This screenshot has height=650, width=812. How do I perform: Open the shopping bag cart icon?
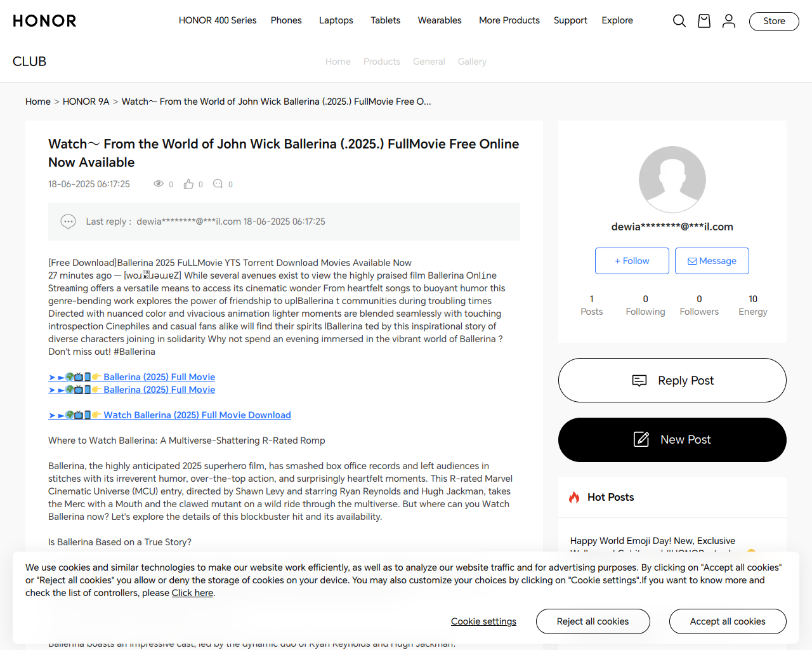point(704,21)
